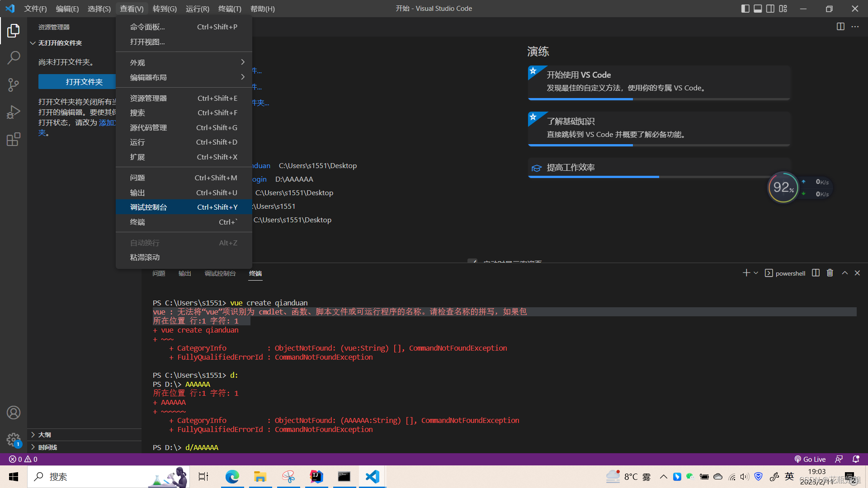Screen dimensions: 868x488
Task: Maximize the panel with the chevron toggle
Action: pos(844,273)
